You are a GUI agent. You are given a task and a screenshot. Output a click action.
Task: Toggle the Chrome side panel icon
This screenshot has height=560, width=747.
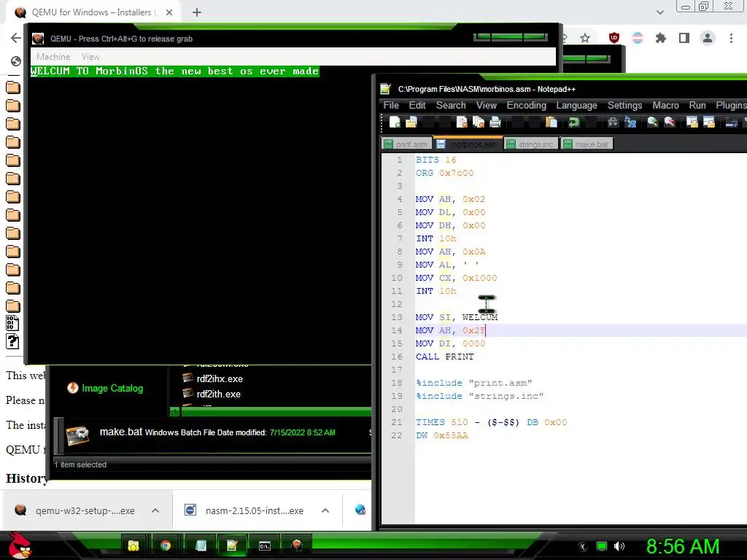[x=684, y=38]
